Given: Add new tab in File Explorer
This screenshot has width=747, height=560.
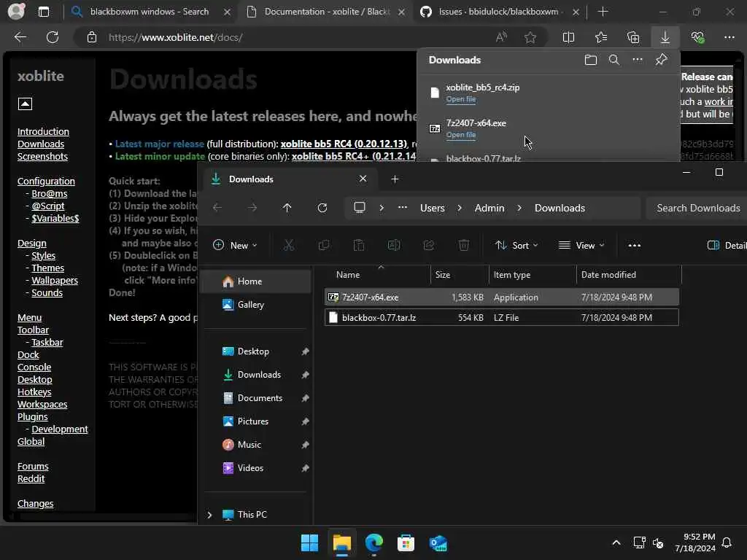Looking at the screenshot, I should tap(395, 179).
